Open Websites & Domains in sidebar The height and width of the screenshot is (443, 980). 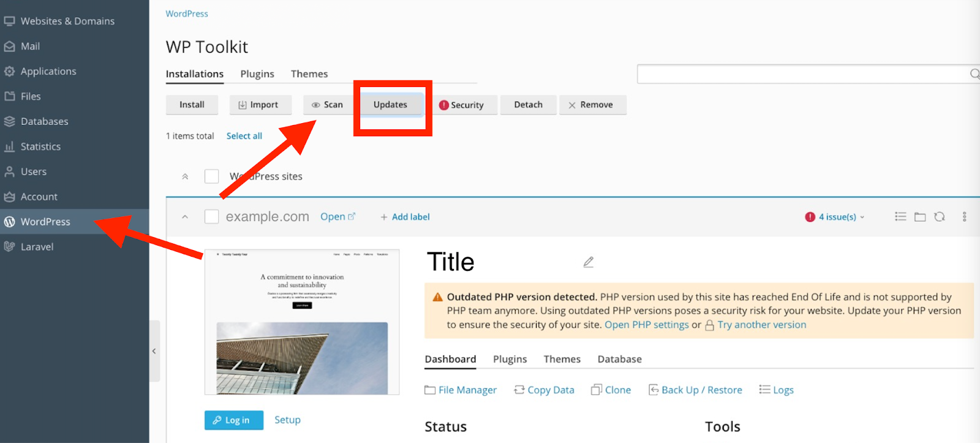click(67, 21)
